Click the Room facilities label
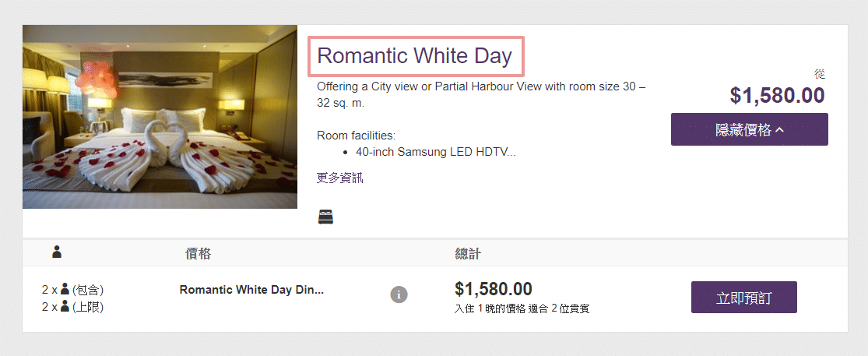868x356 pixels. 357,135
